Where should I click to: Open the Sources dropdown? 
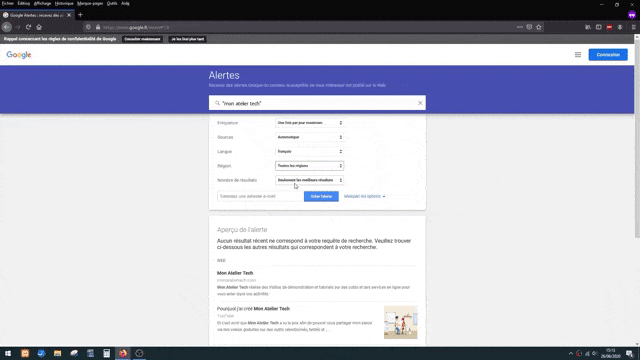tap(309, 137)
